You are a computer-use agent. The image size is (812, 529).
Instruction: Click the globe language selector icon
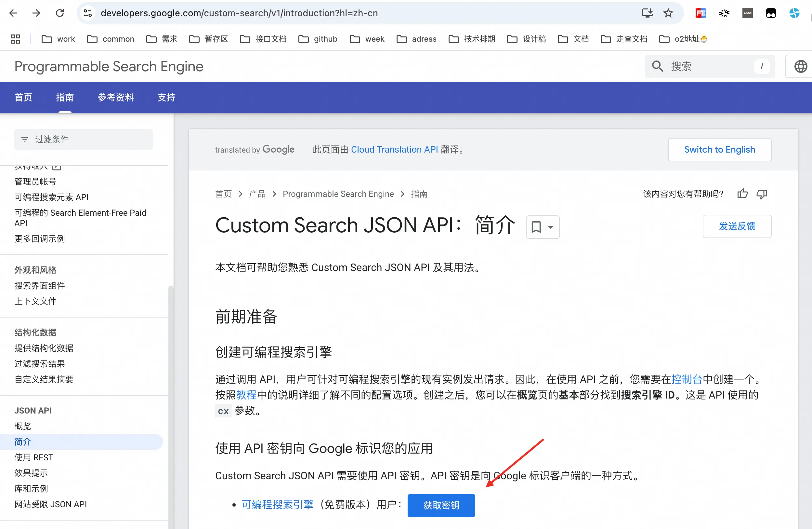click(x=800, y=66)
